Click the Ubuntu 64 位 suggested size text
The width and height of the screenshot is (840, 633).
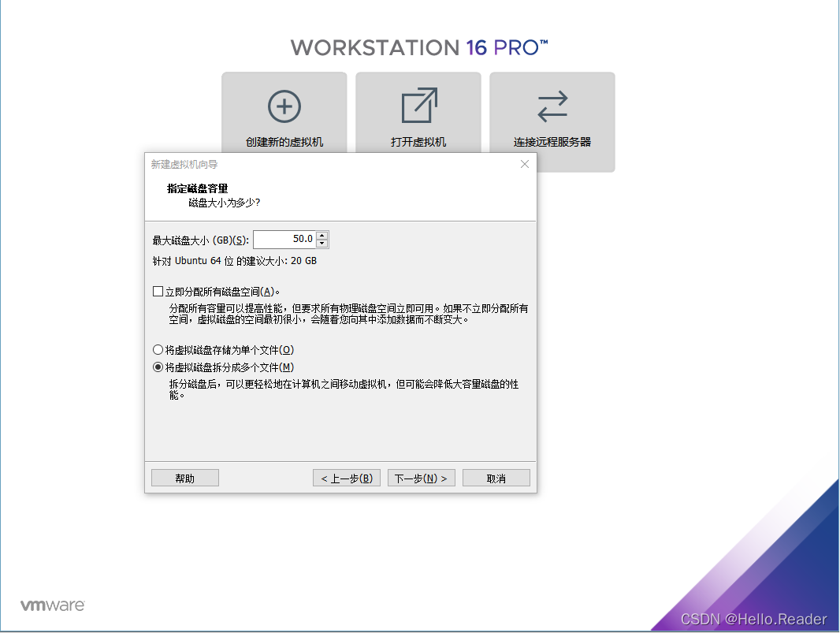(235, 261)
